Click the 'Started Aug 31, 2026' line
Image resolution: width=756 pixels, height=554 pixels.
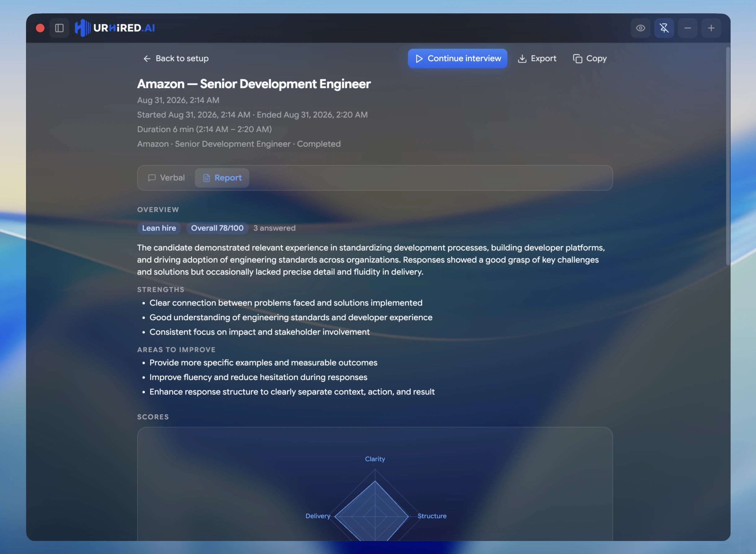point(253,115)
